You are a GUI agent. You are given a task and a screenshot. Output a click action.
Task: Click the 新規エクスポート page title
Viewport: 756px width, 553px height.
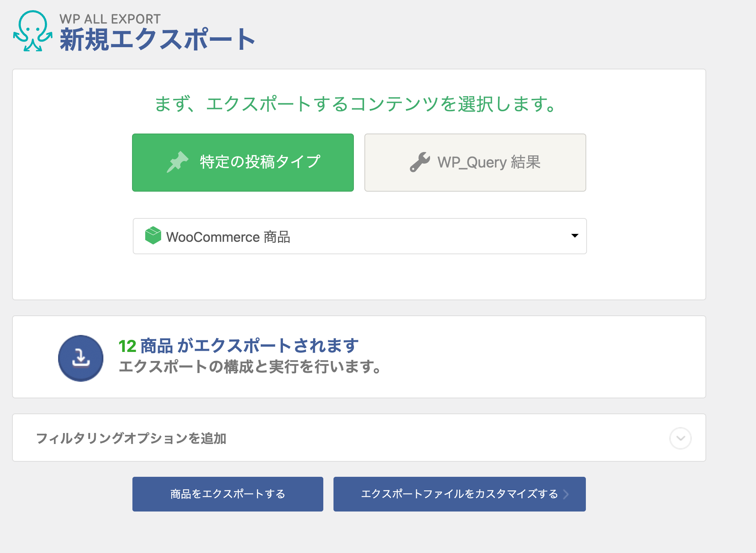(x=158, y=40)
